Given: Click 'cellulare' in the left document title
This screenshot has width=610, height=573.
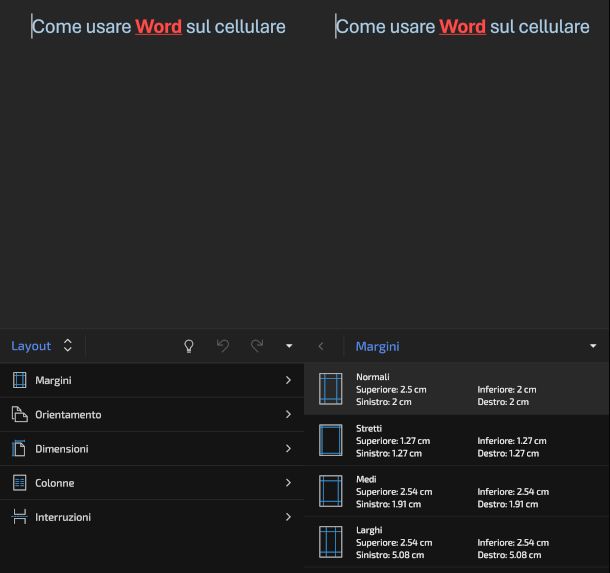Looking at the screenshot, I should pyautogui.click(x=250, y=27).
